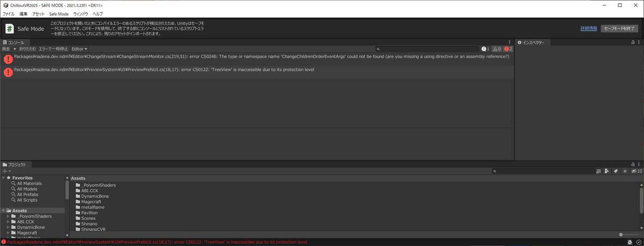Click the Assets breadcrumb header
The image size is (644, 246).
[78, 178]
